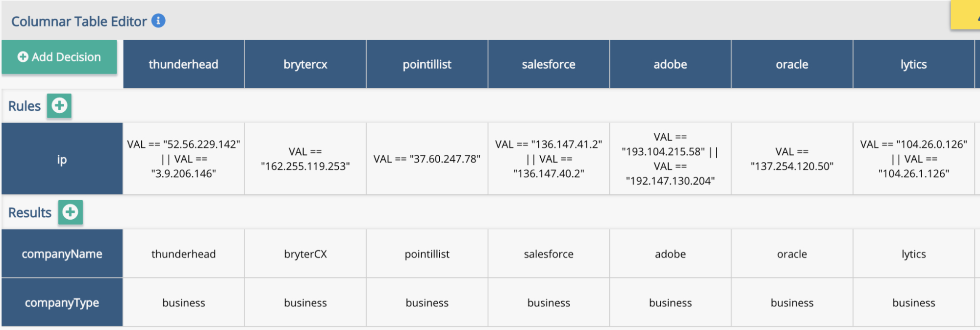Viewport: 980px width, 330px height.
Task: Edit the oracle ip rule cell
Action: [791, 158]
